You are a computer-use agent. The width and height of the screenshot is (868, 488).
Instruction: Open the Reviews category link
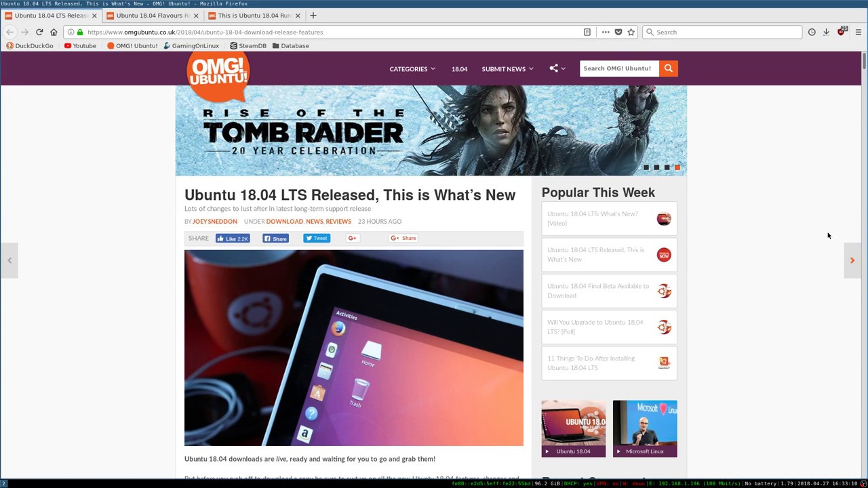tap(338, 222)
